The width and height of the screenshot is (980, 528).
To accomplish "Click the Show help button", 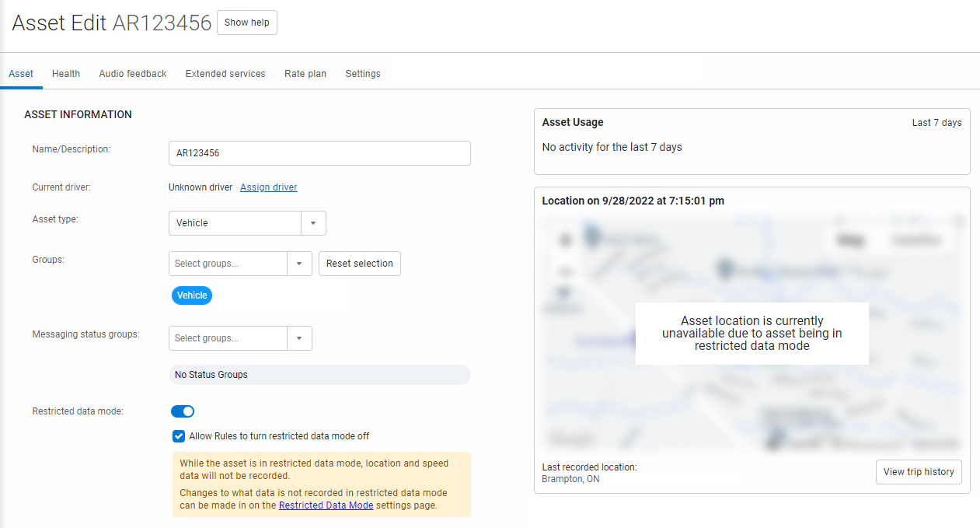I will tap(246, 22).
